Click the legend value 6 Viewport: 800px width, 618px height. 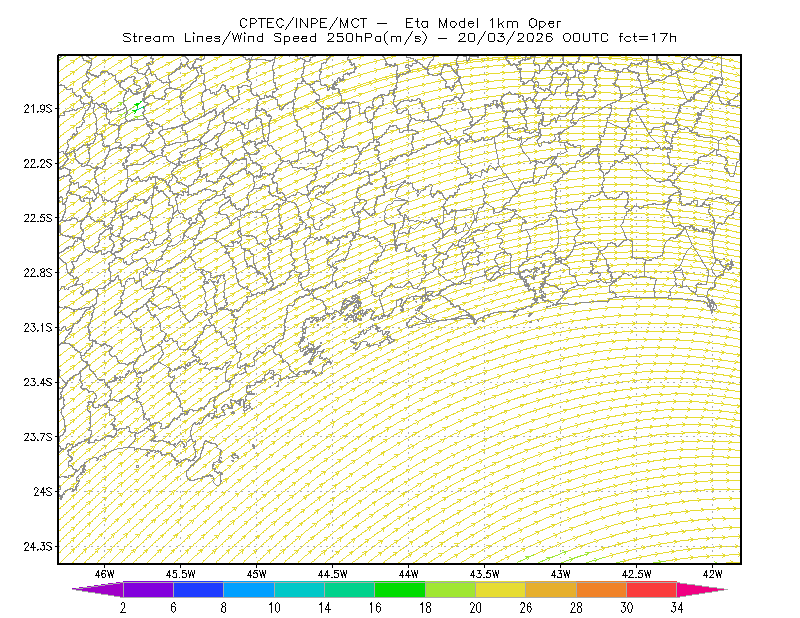tap(173, 608)
